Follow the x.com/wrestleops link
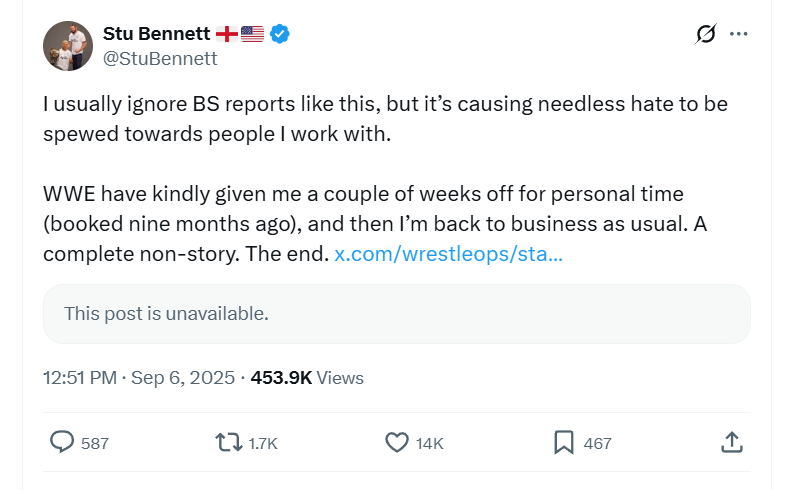Screen dimensions: 793x490 pyautogui.click(x=448, y=254)
